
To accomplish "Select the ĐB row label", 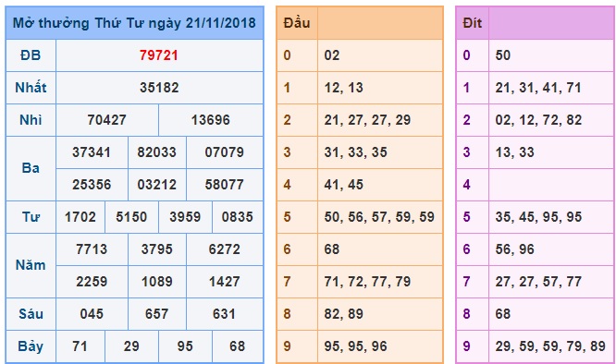I will (x=31, y=55).
